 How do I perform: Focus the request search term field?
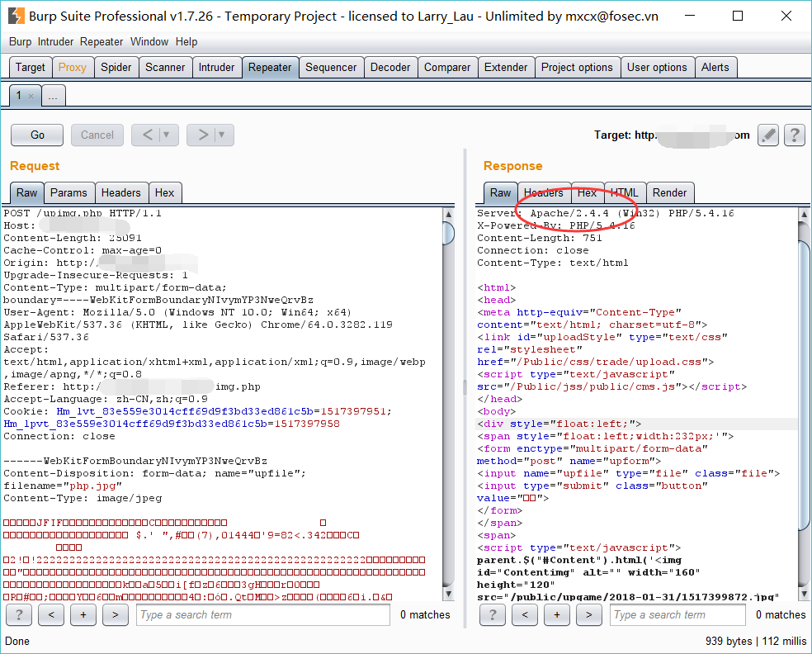[x=263, y=615]
